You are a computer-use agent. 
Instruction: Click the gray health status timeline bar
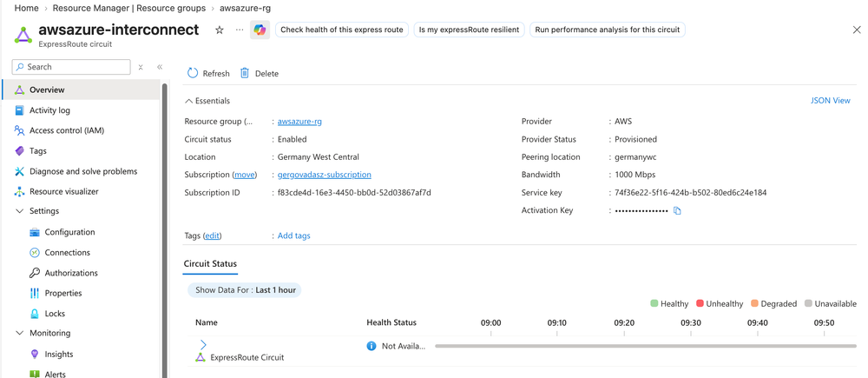tap(646, 346)
